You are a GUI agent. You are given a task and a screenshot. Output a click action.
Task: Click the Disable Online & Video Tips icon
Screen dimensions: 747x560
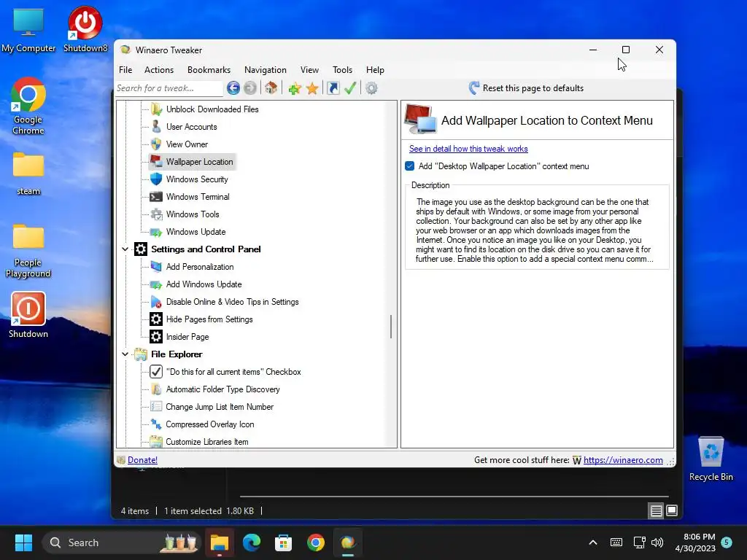tap(156, 302)
